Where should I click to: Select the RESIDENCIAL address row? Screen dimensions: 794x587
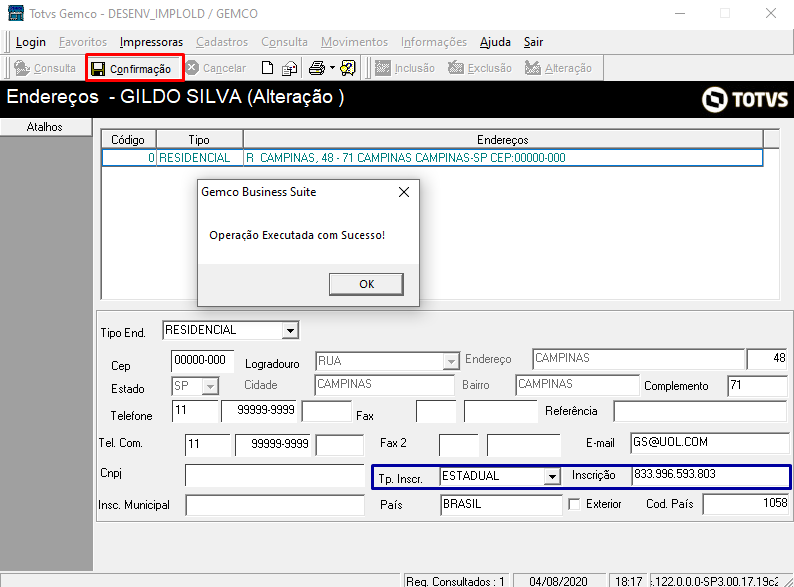[x=432, y=158]
